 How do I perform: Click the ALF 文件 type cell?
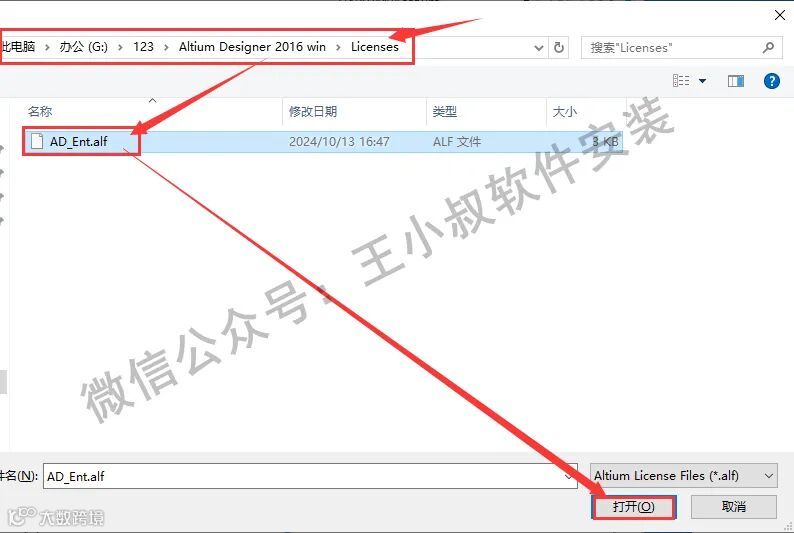tap(457, 142)
